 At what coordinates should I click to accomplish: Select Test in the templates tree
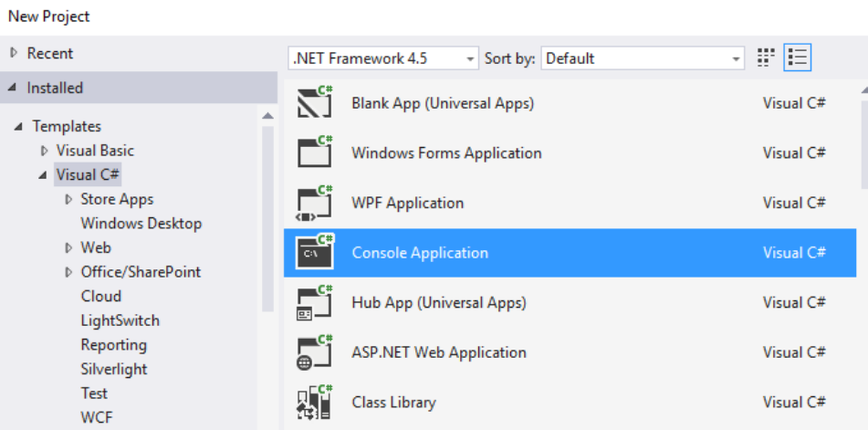94,393
